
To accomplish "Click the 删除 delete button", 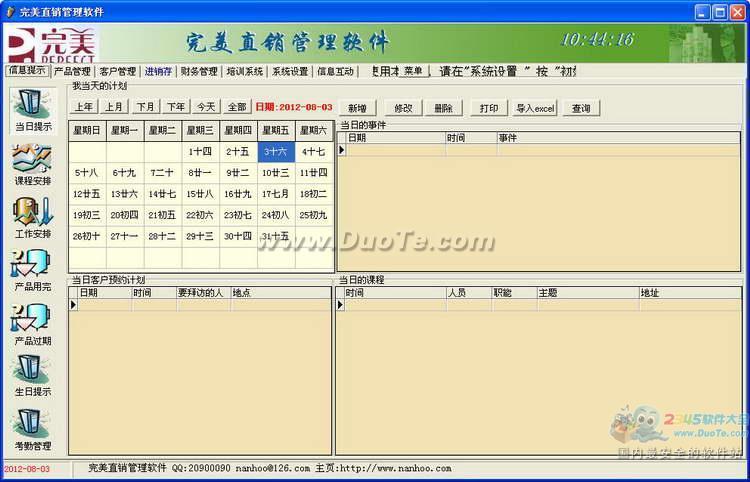I will pos(443,108).
